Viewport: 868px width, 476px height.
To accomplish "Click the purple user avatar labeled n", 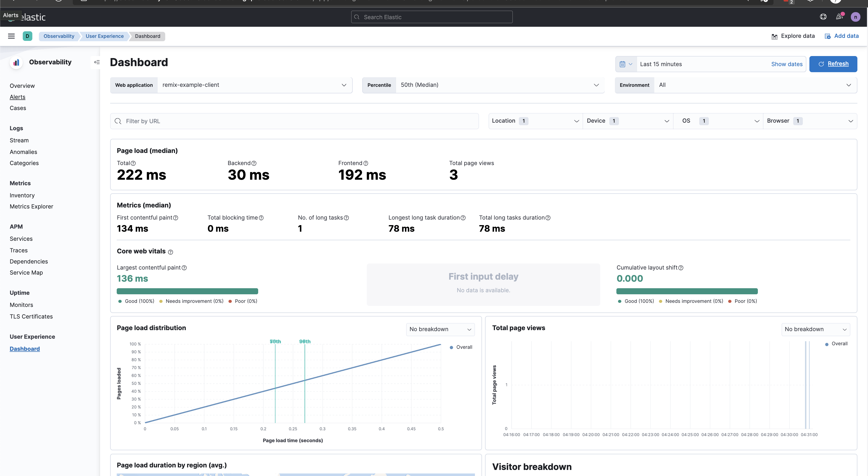I will (856, 16).
